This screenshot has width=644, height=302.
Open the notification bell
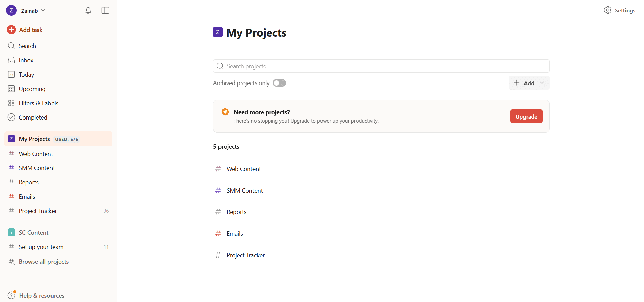pyautogui.click(x=88, y=10)
